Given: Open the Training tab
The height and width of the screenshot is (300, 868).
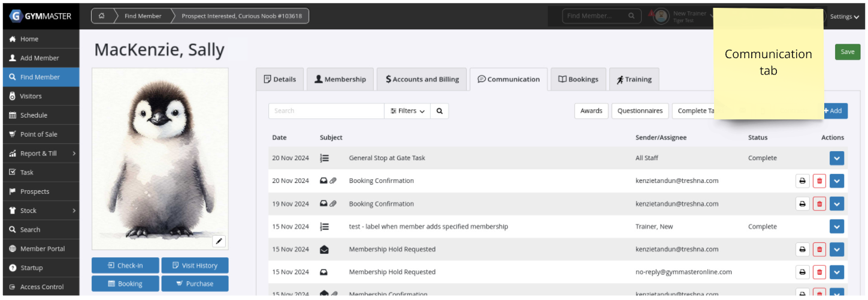Looking at the screenshot, I should click(x=634, y=79).
